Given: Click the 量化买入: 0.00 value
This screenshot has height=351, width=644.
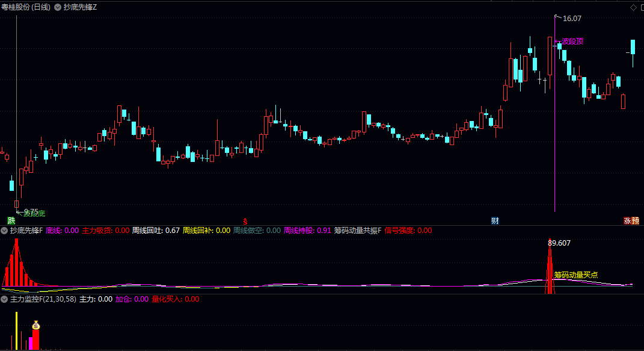Looking at the screenshot, I should (x=176, y=299).
